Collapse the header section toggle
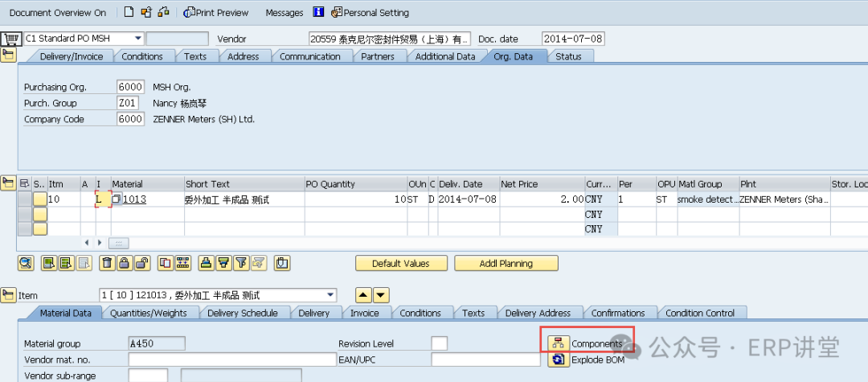The image size is (868, 382). click(x=8, y=55)
